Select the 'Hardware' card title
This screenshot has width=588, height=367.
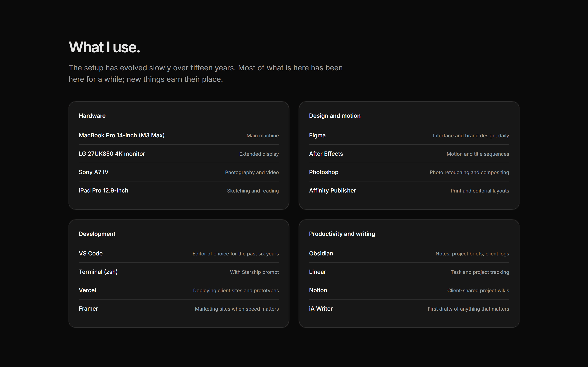pos(92,116)
